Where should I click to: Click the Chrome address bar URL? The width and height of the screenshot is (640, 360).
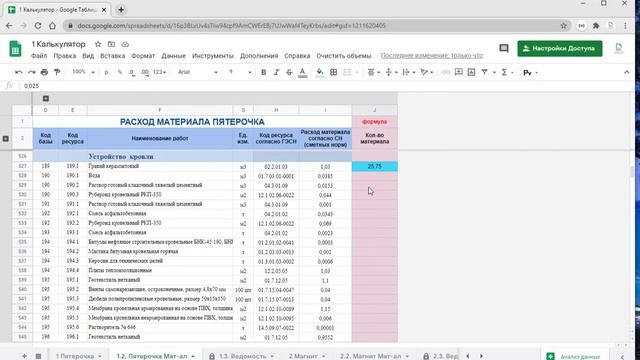coord(231,26)
